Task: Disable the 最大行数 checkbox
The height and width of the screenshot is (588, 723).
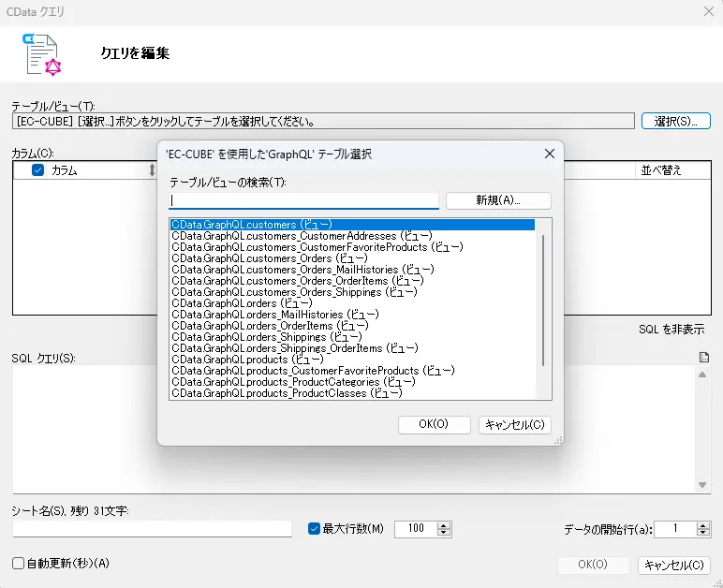Action: [314, 529]
